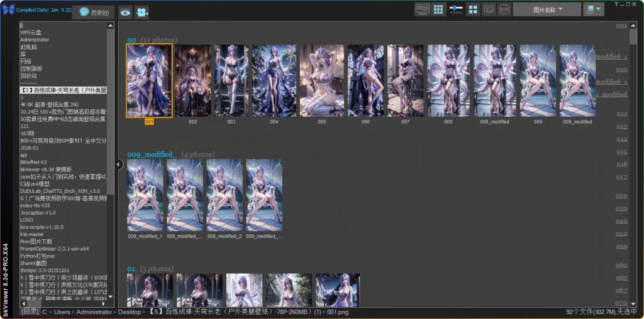This screenshot has width=644, height=319.
Task: Open the 2026-01 folder
Action: (30, 148)
